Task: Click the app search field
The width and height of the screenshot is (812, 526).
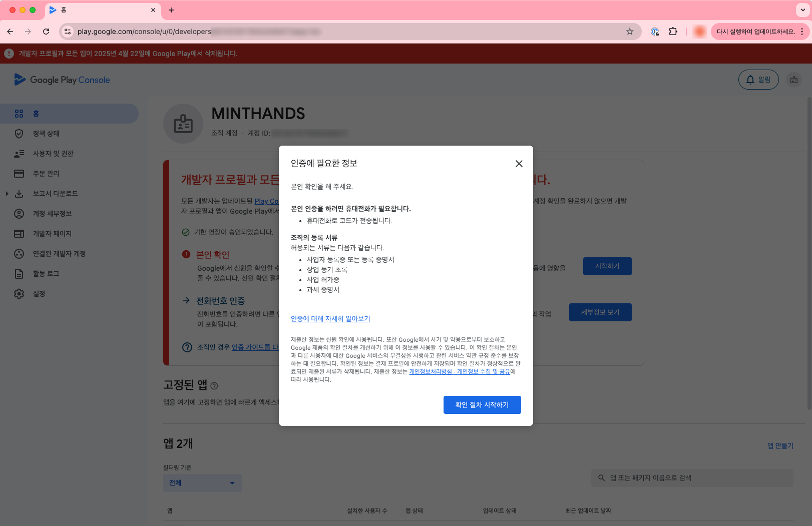Action: 692,478
